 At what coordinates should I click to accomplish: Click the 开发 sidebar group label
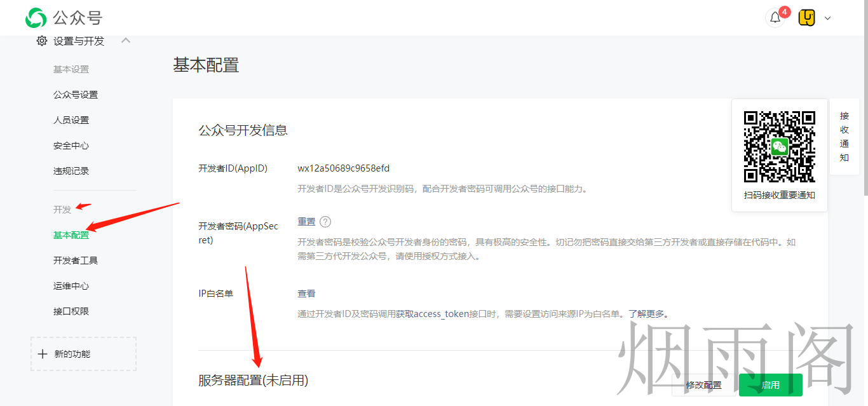pyautogui.click(x=62, y=209)
